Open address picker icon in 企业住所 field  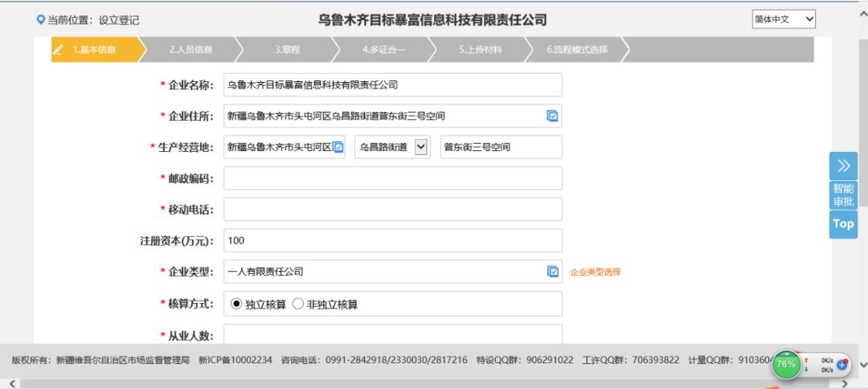[x=552, y=116]
